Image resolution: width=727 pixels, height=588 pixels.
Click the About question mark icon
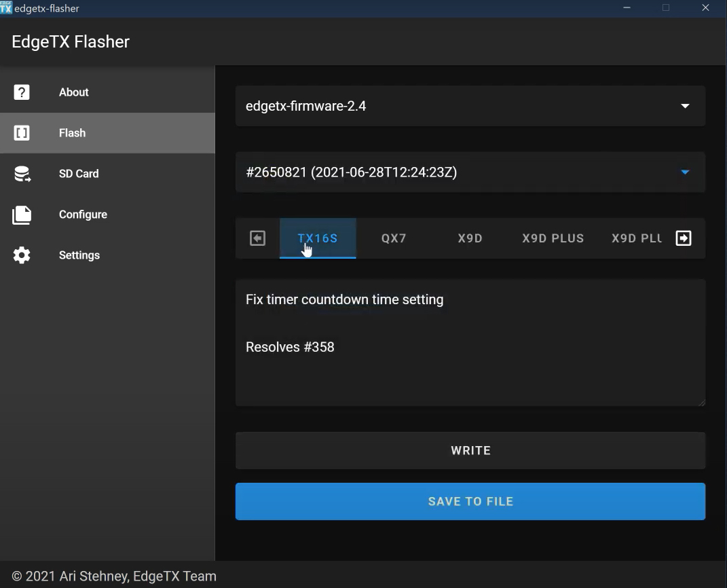click(22, 92)
